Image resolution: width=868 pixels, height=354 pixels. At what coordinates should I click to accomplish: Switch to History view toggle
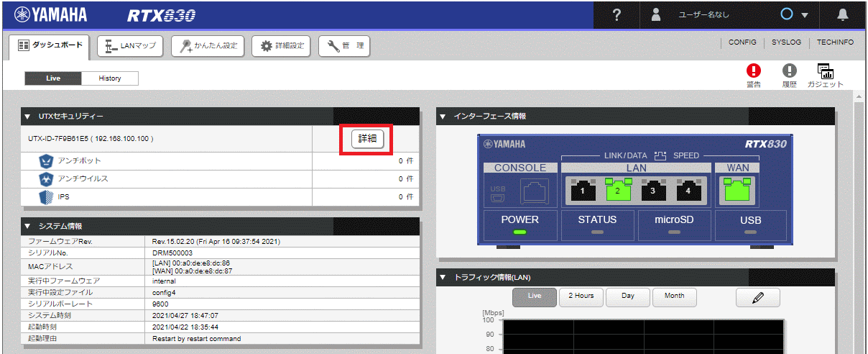coord(109,78)
